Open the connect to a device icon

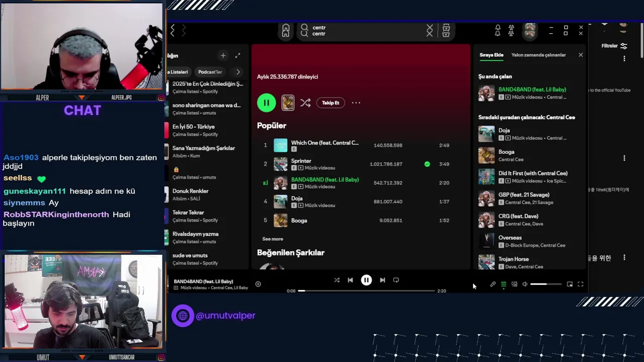click(514, 284)
